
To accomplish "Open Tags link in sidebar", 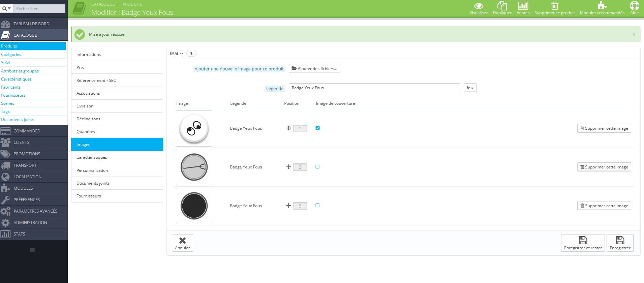I will 5,112.
